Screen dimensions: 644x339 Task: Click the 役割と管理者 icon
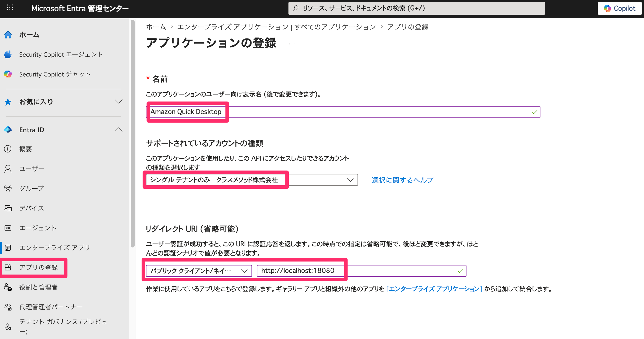8,287
